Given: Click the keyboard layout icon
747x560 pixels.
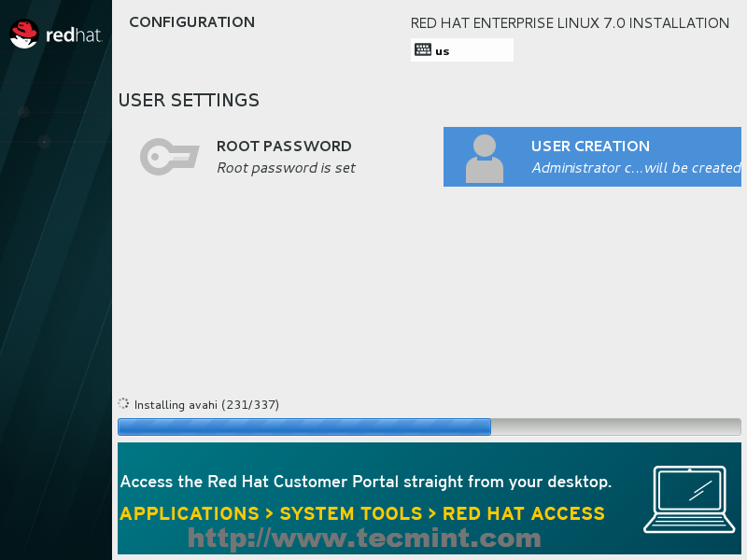Looking at the screenshot, I should (x=423, y=50).
